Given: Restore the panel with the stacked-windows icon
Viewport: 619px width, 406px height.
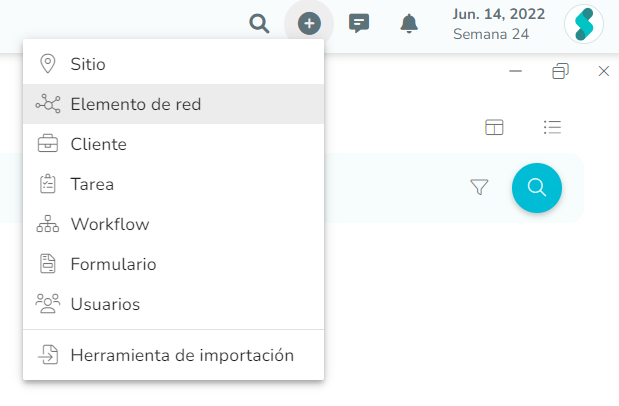Looking at the screenshot, I should tap(560, 71).
